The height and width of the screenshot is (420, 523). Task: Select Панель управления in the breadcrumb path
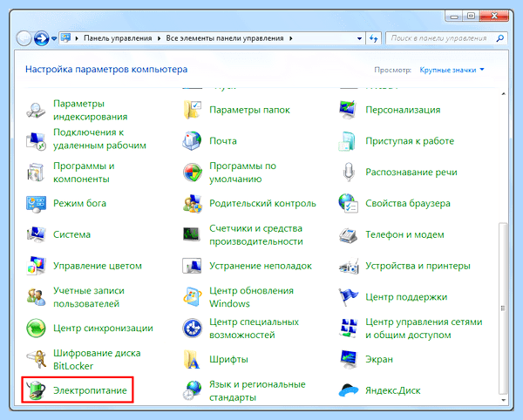[118, 38]
